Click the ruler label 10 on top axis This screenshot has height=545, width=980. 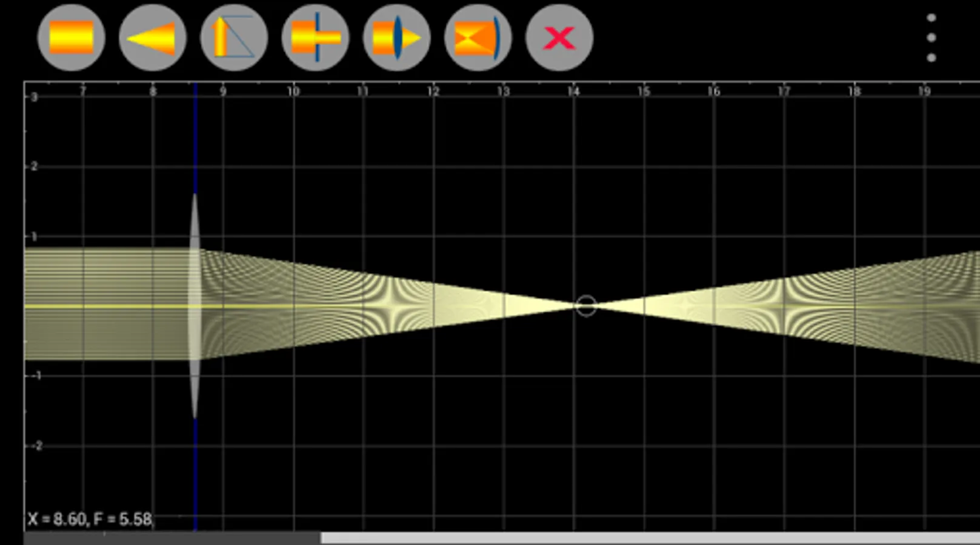(293, 91)
